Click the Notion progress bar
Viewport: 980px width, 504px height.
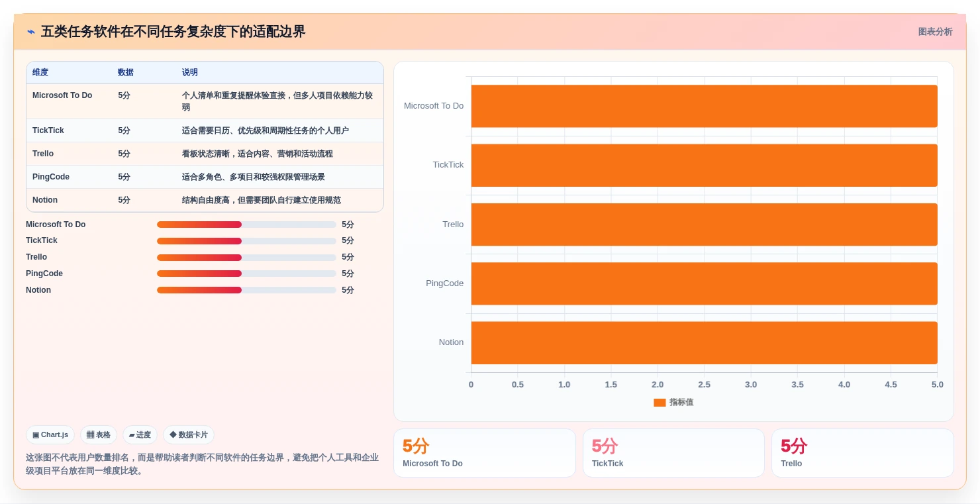coord(246,290)
